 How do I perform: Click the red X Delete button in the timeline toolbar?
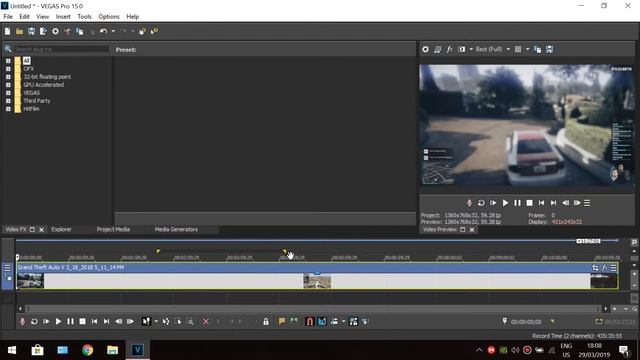(206, 322)
